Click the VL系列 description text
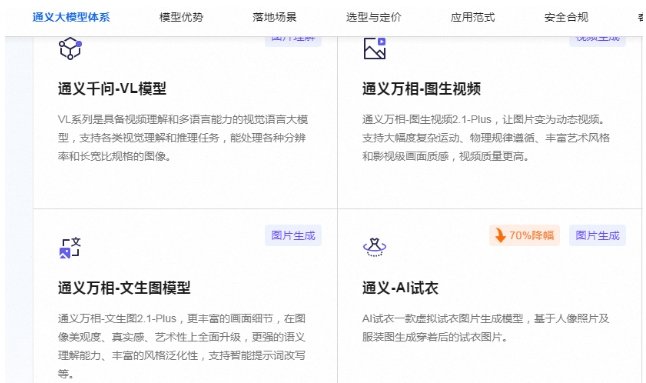646x383 pixels. click(x=183, y=138)
